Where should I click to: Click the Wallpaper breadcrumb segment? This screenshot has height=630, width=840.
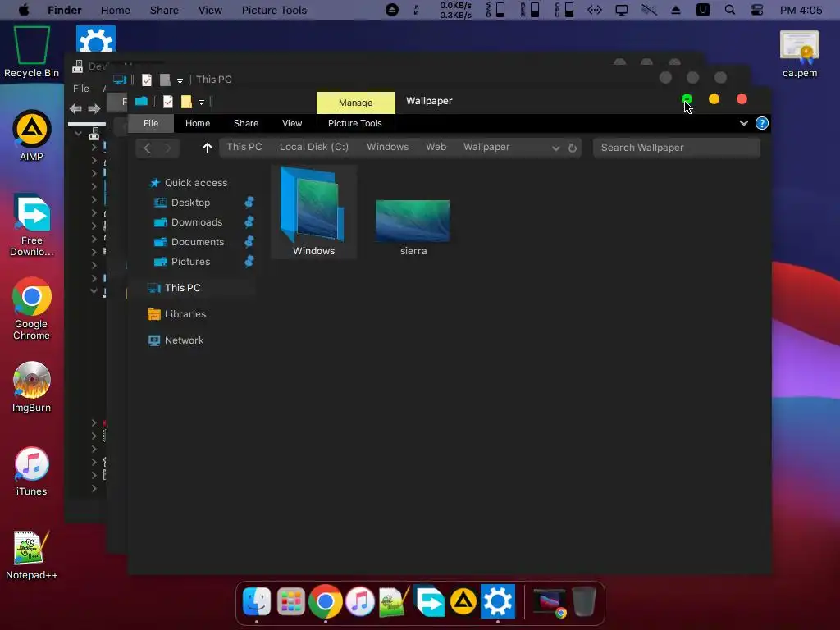pos(486,147)
